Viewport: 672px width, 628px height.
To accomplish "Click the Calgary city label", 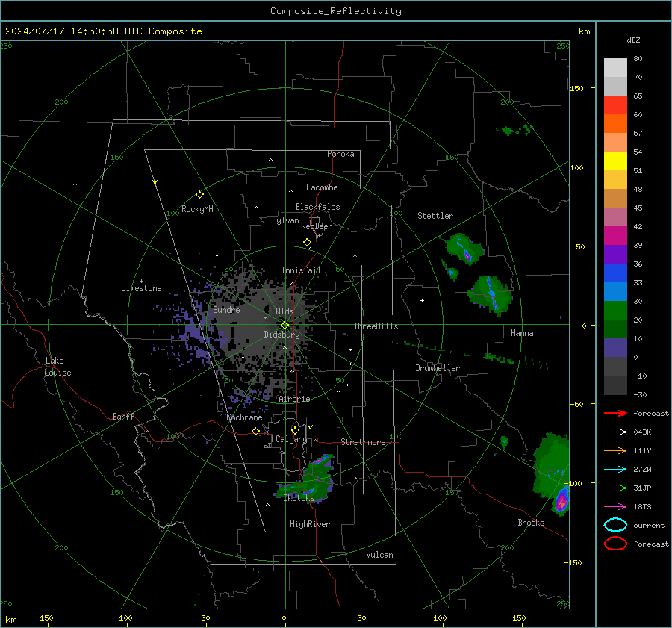I will click(291, 439).
